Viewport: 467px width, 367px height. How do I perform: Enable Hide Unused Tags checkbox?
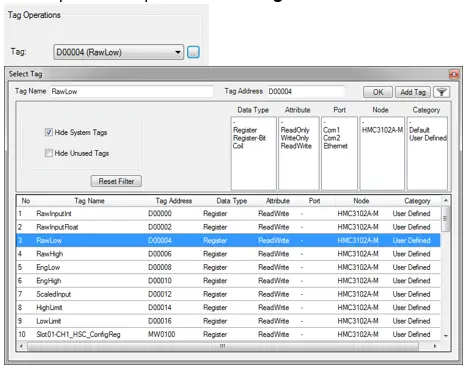(49, 153)
